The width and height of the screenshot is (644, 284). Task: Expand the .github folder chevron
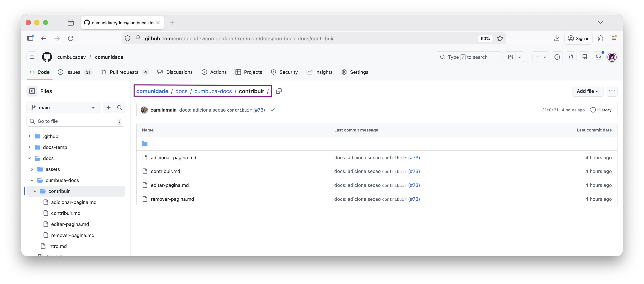click(x=30, y=136)
